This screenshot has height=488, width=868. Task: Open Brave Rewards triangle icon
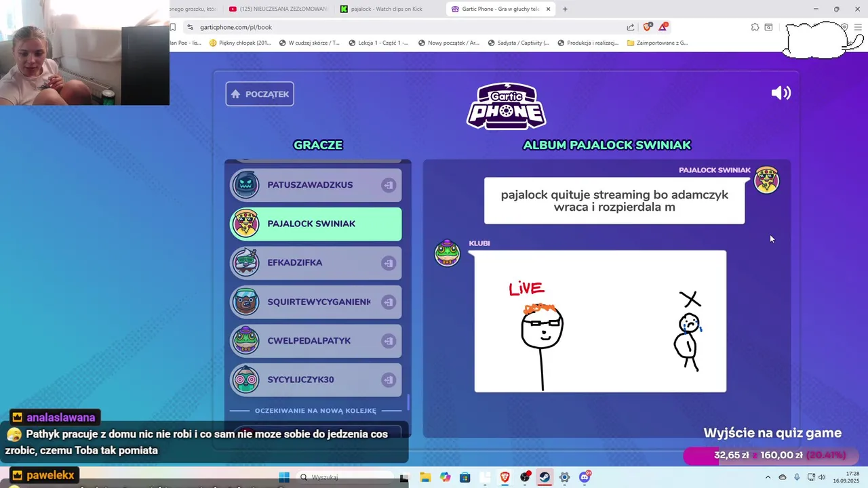point(663,27)
